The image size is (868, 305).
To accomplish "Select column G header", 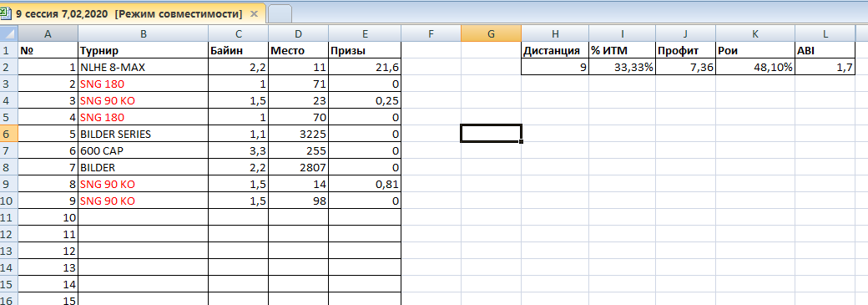I will 491,34.
